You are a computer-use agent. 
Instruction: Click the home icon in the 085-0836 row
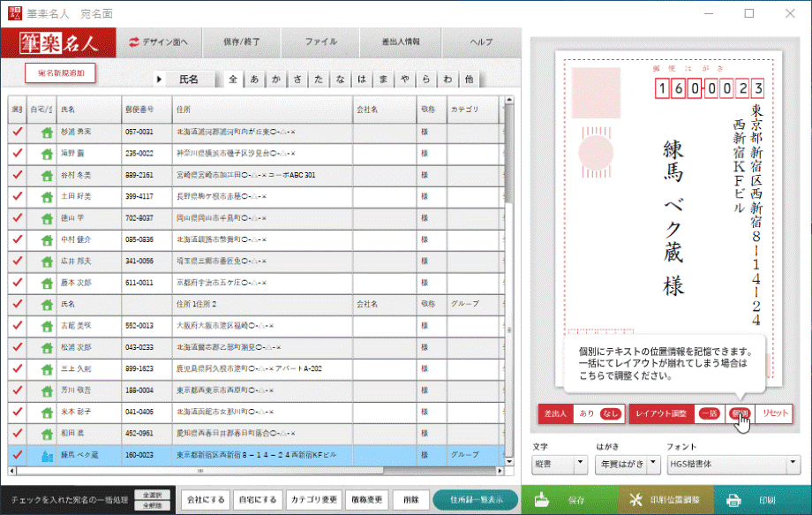coord(47,240)
